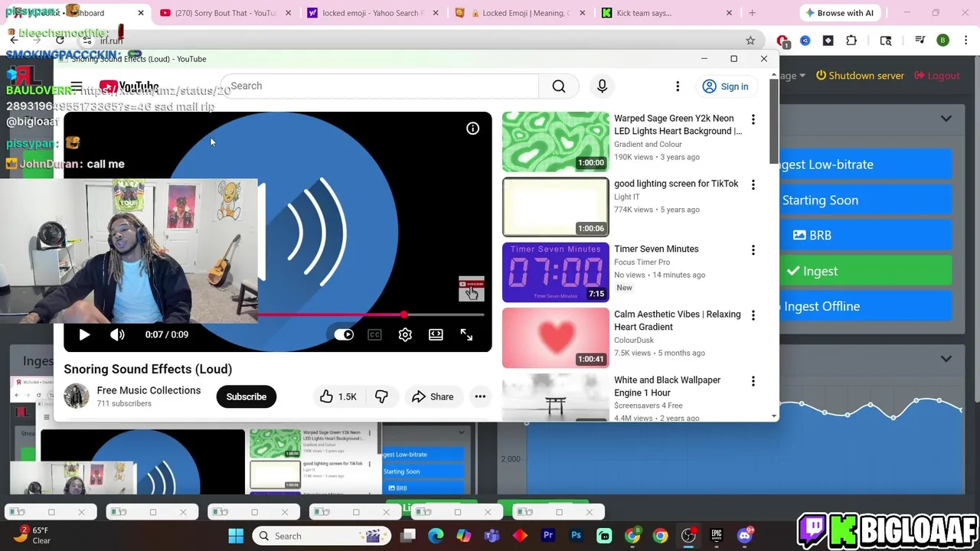Open options for Timer Seven Minutes video

click(753, 250)
